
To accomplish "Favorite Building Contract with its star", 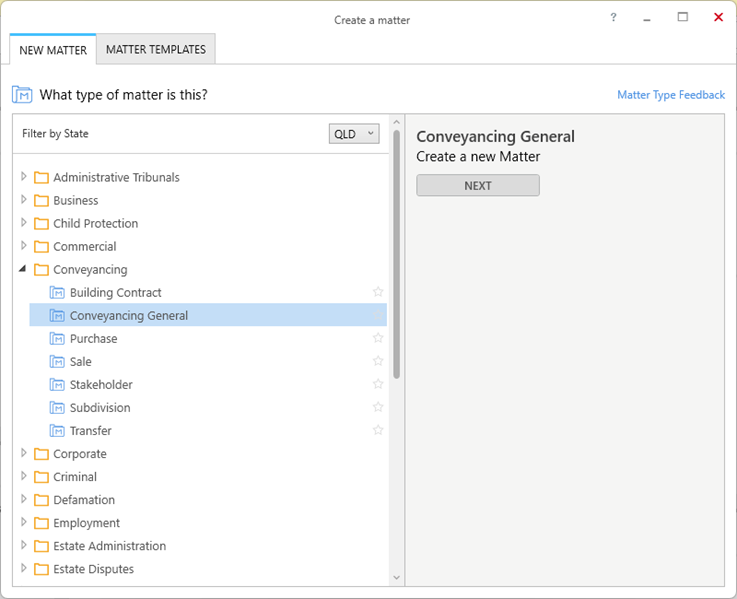I will tap(378, 292).
